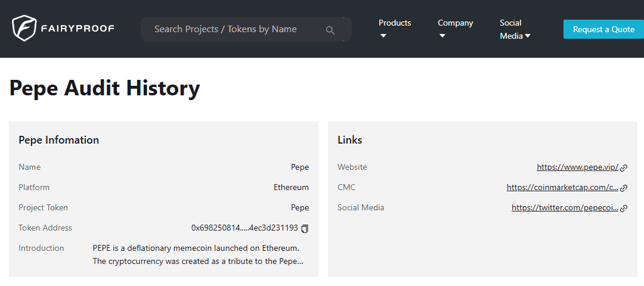The height and width of the screenshot is (286, 644).
Task: Click the Fairyproof shield logo
Action: click(x=24, y=29)
